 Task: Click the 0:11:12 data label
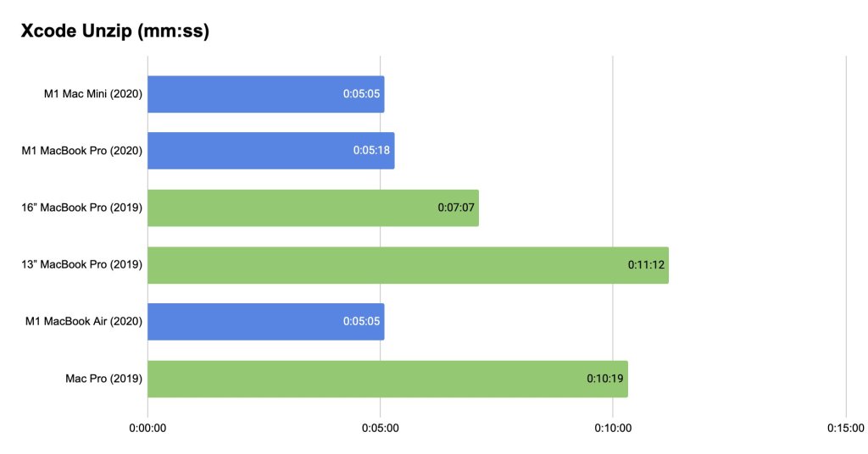[x=644, y=265]
